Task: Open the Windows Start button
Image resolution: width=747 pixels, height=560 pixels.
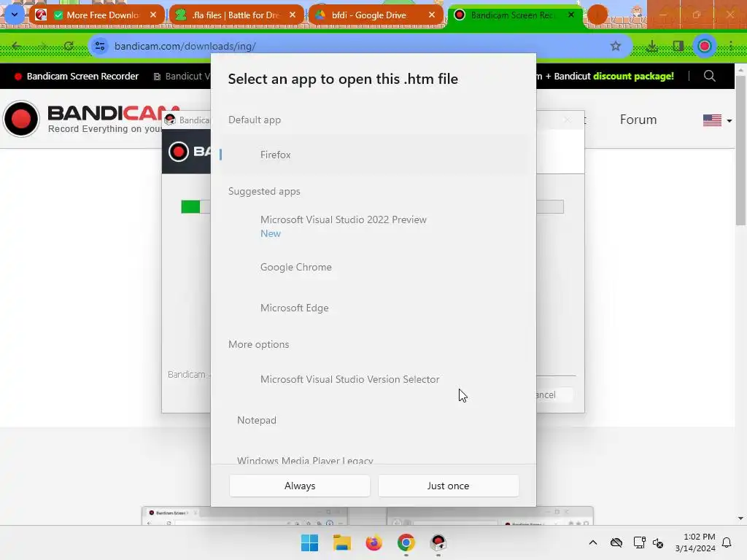Action: tap(309, 542)
